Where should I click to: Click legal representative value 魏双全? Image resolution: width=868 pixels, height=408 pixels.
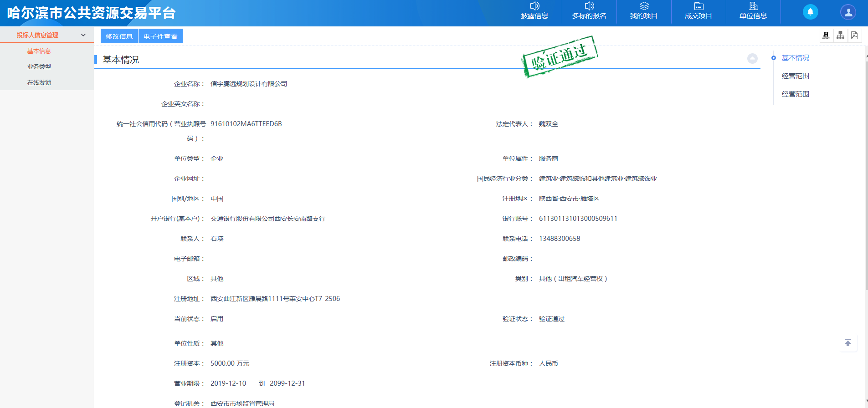[x=549, y=124]
